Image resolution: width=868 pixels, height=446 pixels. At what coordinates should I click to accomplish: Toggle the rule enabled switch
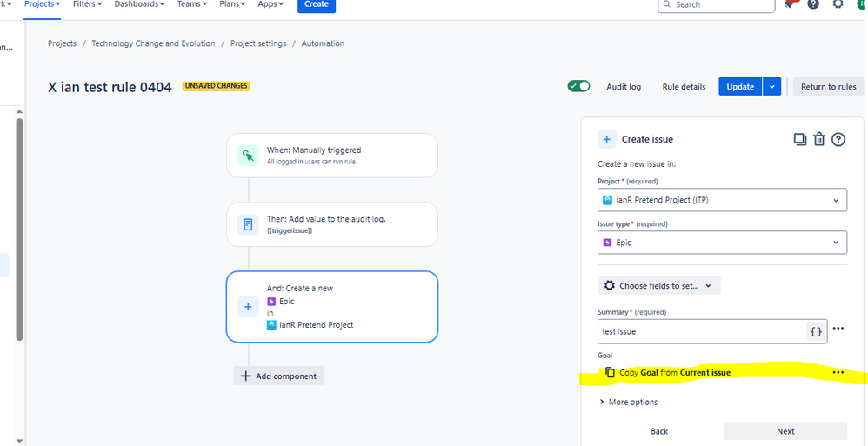tap(578, 86)
